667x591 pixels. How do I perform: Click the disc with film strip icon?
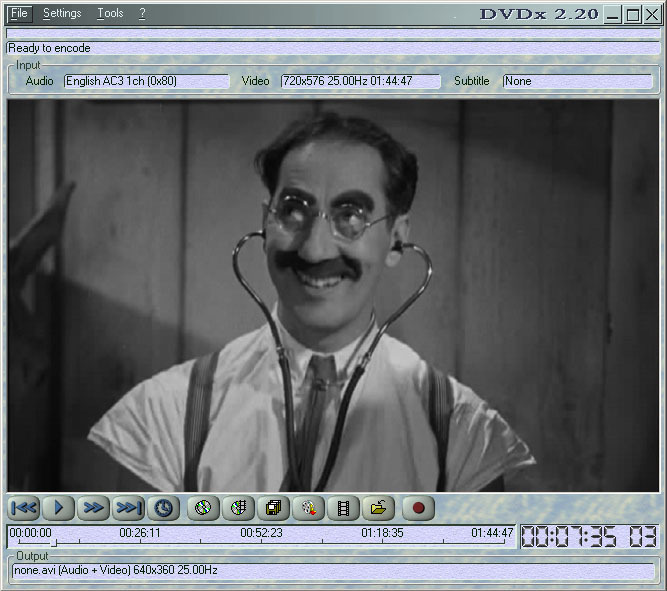238,507
